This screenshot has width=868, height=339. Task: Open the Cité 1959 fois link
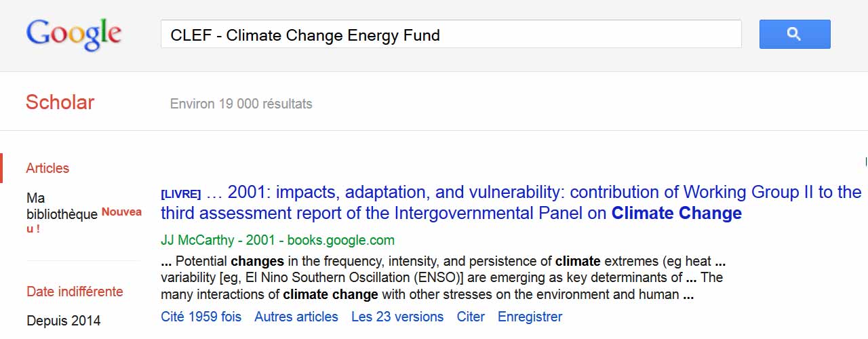coord(201,317)
